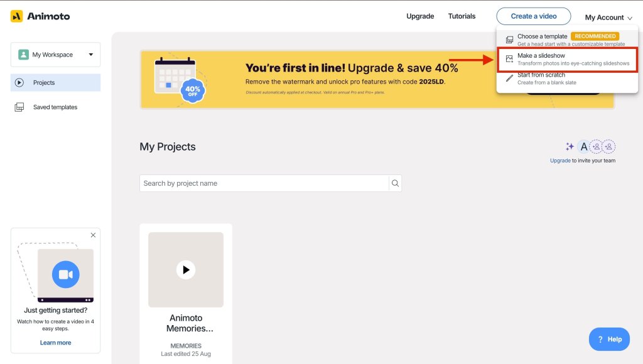Close the Just getting started card
The width and height of the screenshot is (643, 364).
pos(93,235)
